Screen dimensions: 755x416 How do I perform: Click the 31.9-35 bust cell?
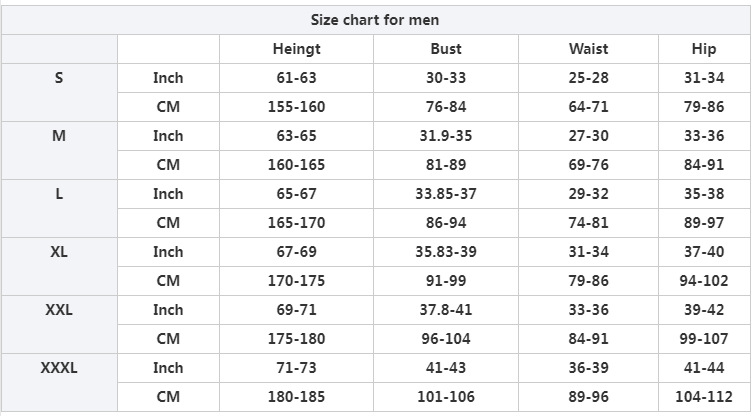(x=446, y=136)
